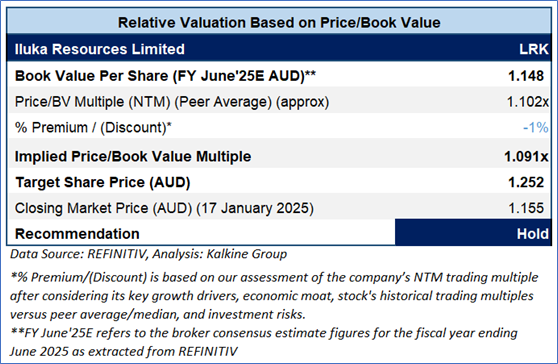This screenshot has height=364, width=558.
Task: Select the Price/BV Multiple peer average label
Action: (172, 102)
